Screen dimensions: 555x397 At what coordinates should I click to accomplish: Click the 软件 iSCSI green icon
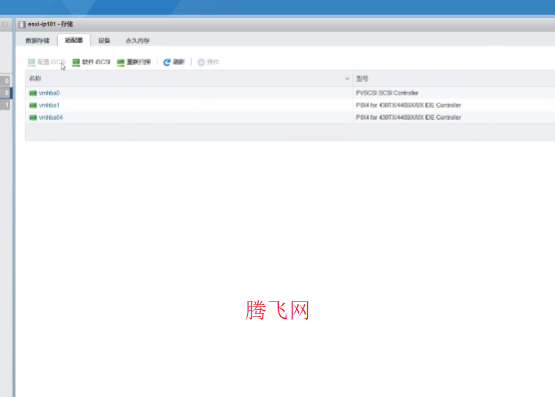click(76, 63)
